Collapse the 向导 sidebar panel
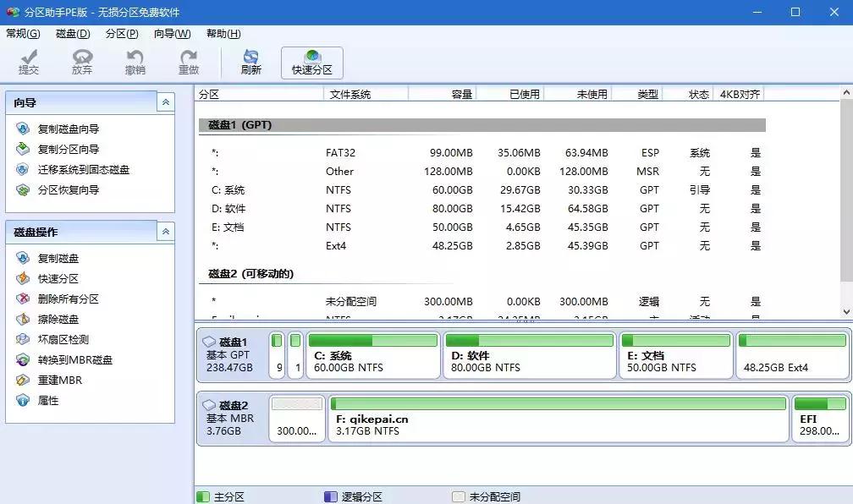Screen dimensions: 853x504 tap(168, 102)
